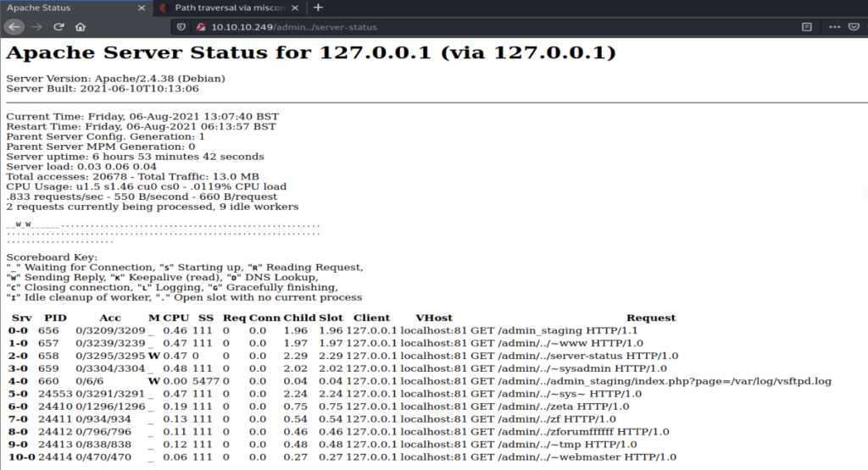Click Acc value 0/6/6
The width and height of the screenshot is (868, 470).
[x=90, y=382]
